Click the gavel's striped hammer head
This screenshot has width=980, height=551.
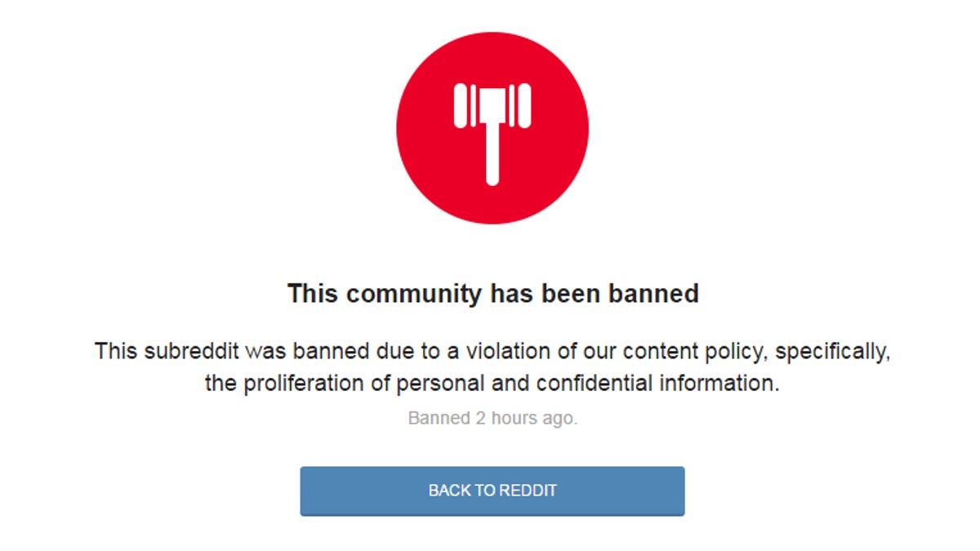click(492, 104)
